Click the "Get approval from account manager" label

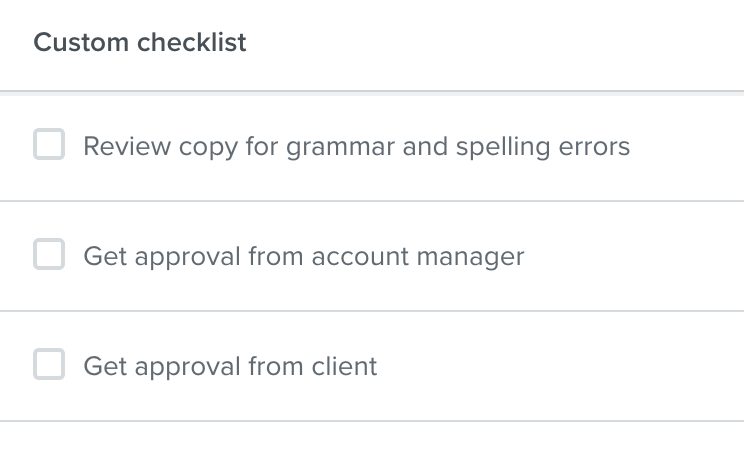tap(303, 257)
